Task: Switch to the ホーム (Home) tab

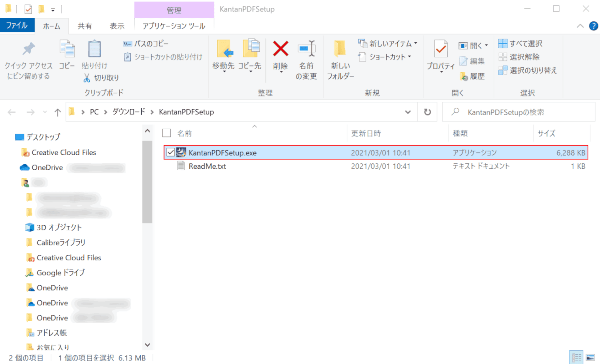Action: pyautogui.click(x=51, y=26)
